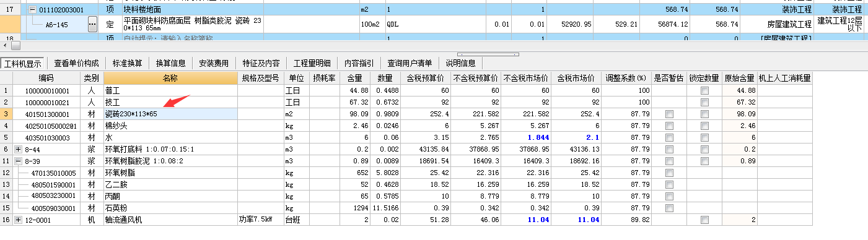
Task: Open the ellipsis button beside A6-145
Action: coord(93,24)
